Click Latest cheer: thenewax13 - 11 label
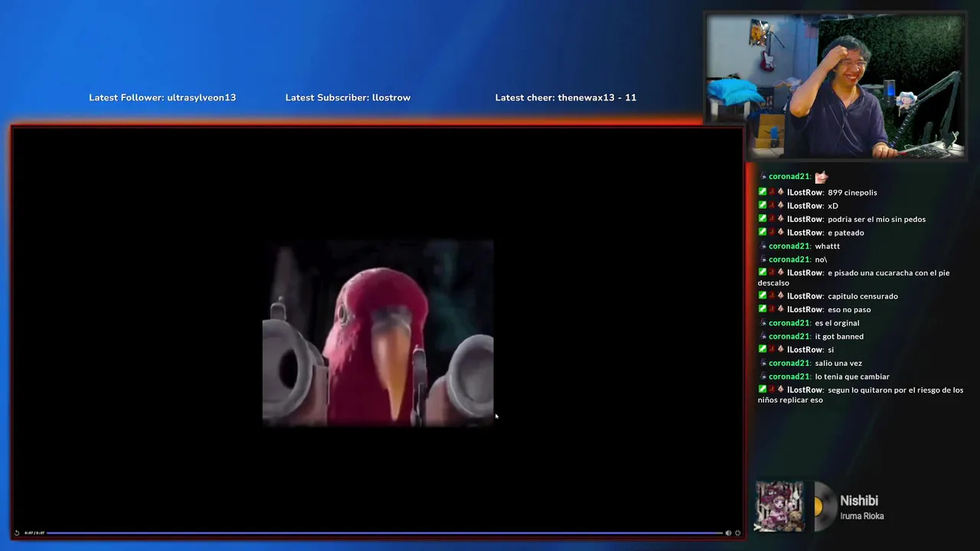The height and width of the screenshot is (551, 980). coord(566,97)
